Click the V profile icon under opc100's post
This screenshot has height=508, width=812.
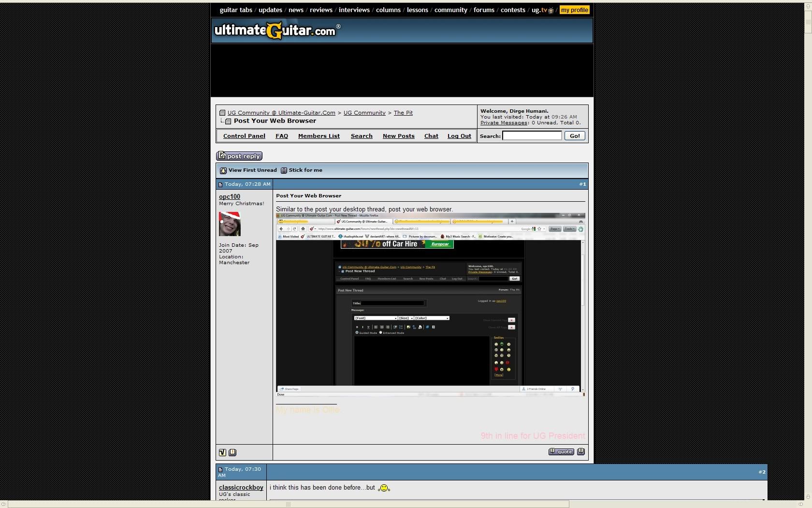[x=222, y=452]
